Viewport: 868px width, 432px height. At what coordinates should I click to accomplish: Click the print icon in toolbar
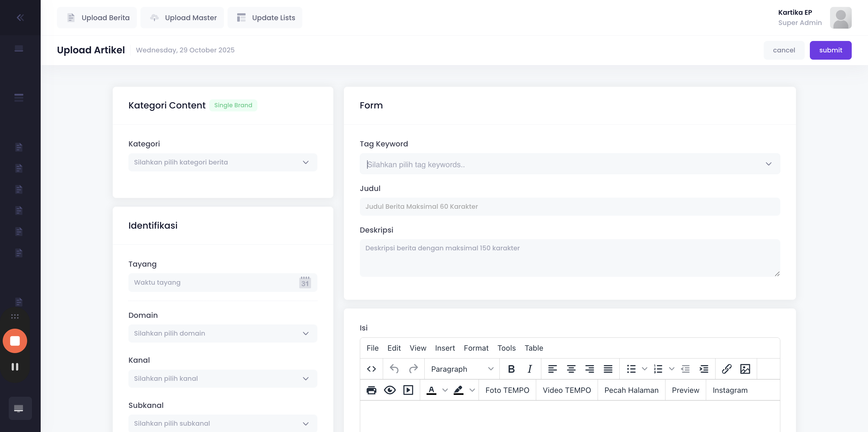371,390
